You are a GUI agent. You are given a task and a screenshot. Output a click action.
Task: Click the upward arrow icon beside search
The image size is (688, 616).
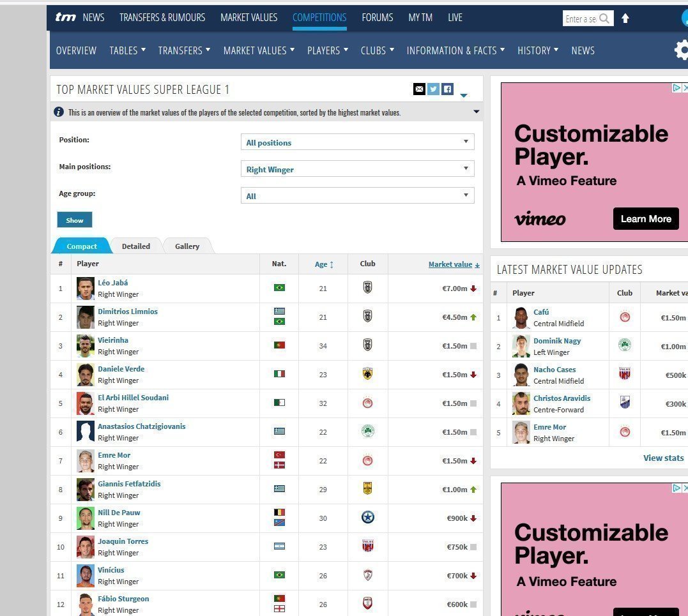click(x=625, y=19)
